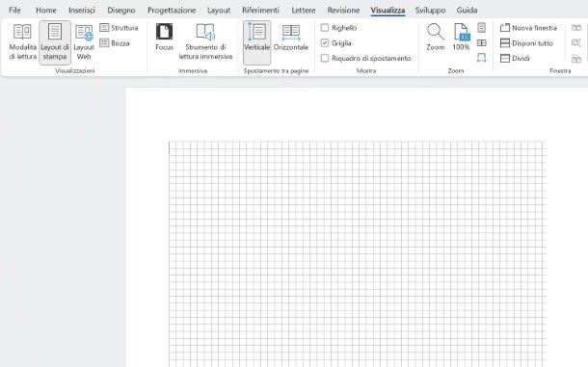Select the Visualizza tab
The image size is (588, 367).
(388, 11)
